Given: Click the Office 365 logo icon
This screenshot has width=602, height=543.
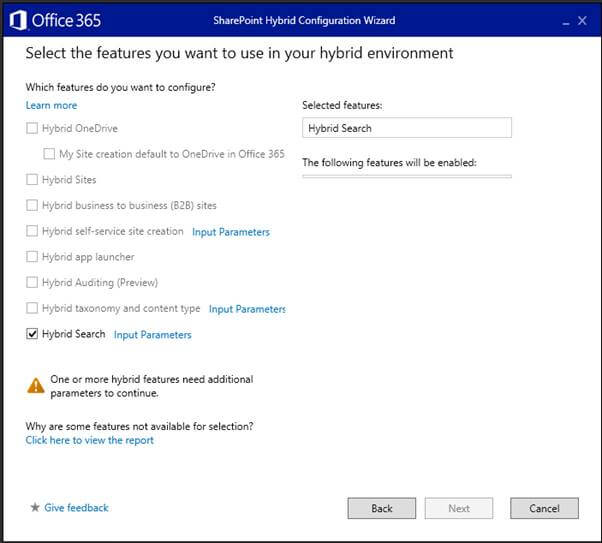Looking at the screenshot, I should click(18, 20).
